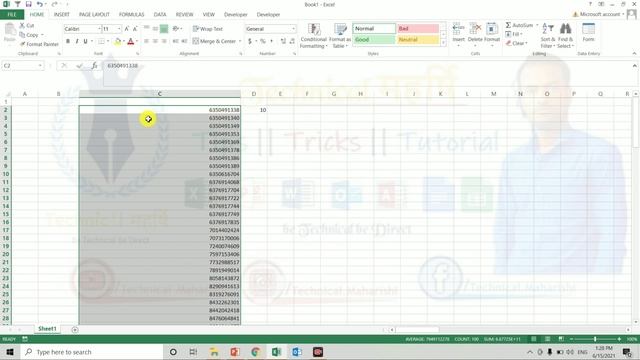This screenshot has height=360, width=640.
Task: Open the FILE tab
Action: tap(12, 15)
